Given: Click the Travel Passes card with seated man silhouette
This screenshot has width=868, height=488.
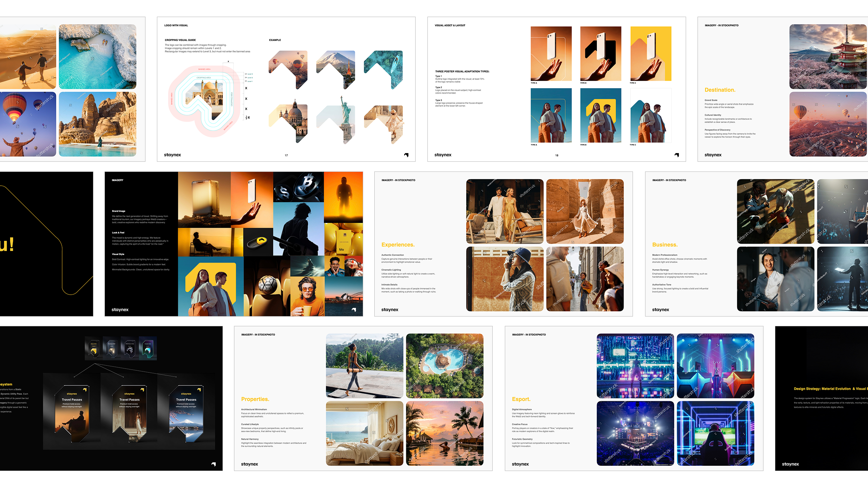Looking at the screenshot, I should click(x=72, y=413).
